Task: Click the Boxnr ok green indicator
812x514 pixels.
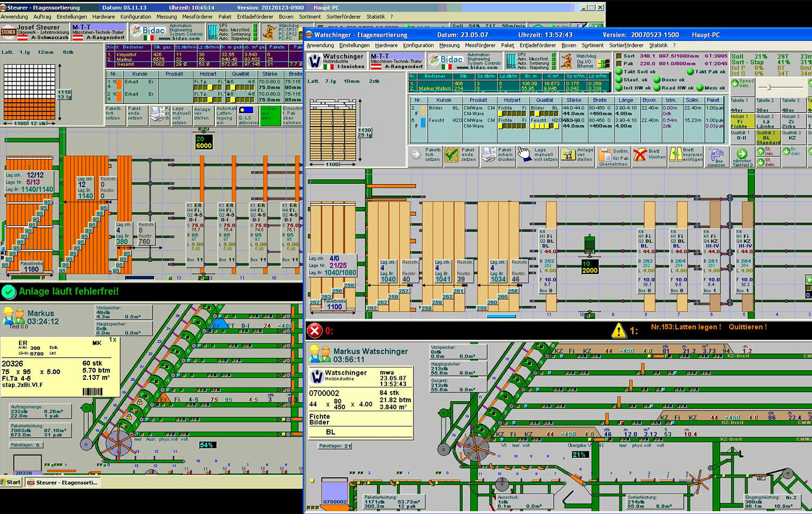Action: pos(657,80)
